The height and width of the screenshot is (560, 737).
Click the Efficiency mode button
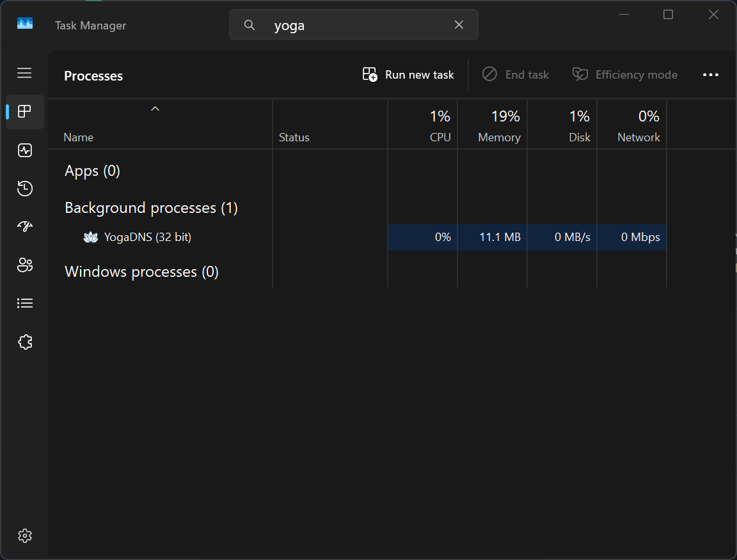click(x=624, y=75)
